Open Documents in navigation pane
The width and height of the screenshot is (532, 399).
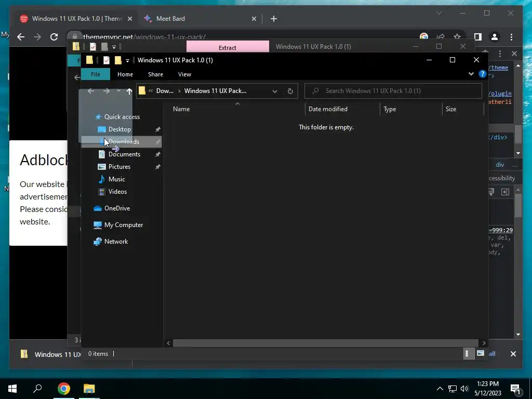[x=124, y=154]
